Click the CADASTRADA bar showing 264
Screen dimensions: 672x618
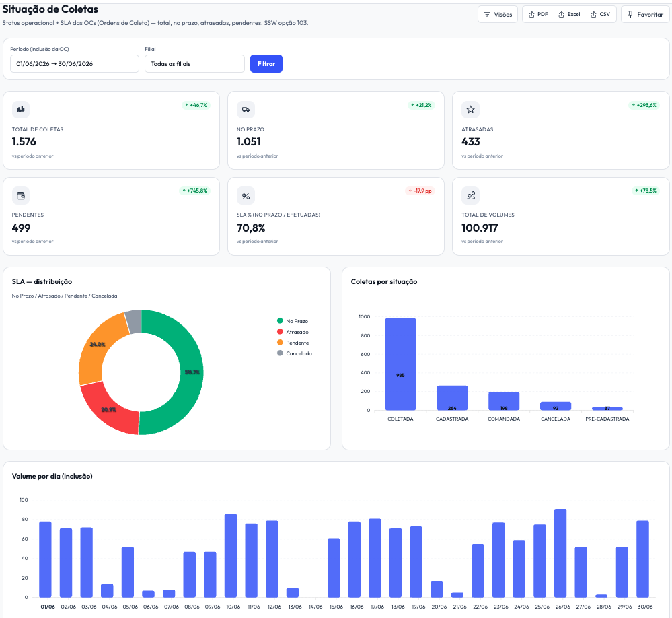452,398
